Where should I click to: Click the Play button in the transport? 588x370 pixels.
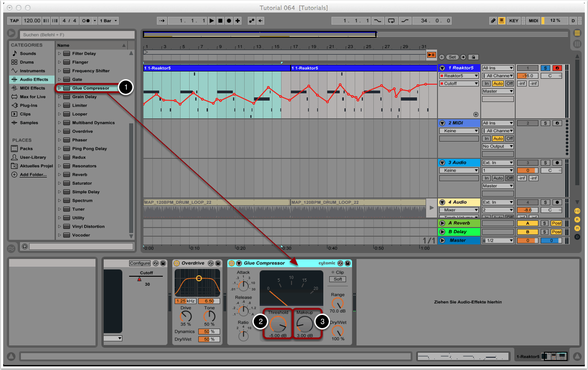(x=212, y=20)
